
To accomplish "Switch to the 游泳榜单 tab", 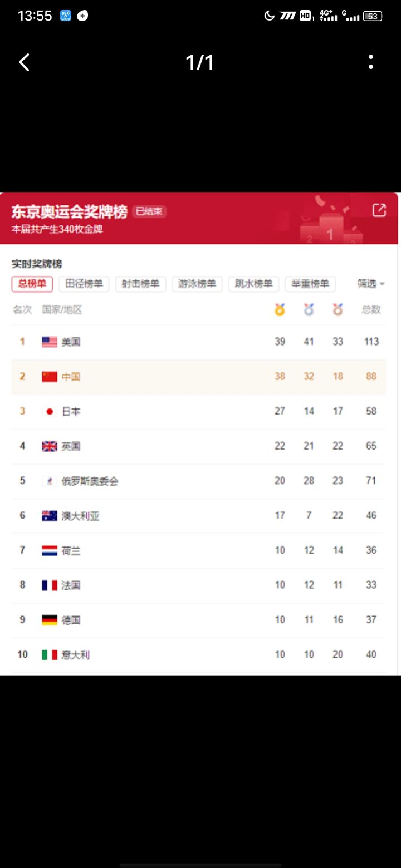I will pyautogui.click(x=197, y=284).
